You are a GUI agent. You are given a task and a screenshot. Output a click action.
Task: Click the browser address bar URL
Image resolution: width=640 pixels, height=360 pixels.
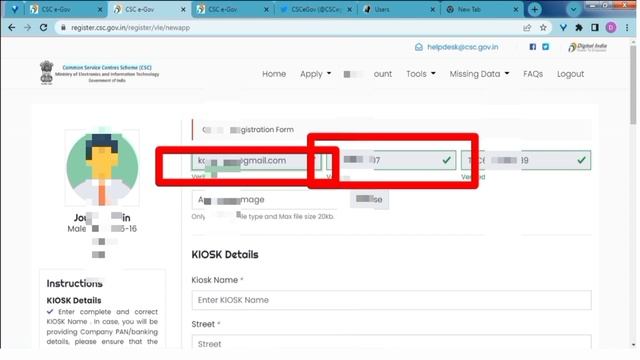click(x=130, y=28)
